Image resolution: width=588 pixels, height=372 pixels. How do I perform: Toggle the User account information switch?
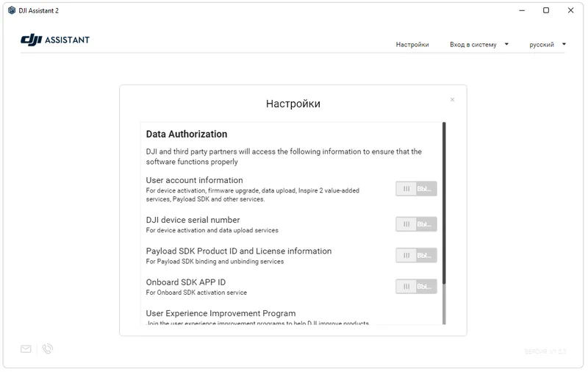point(416,189)
